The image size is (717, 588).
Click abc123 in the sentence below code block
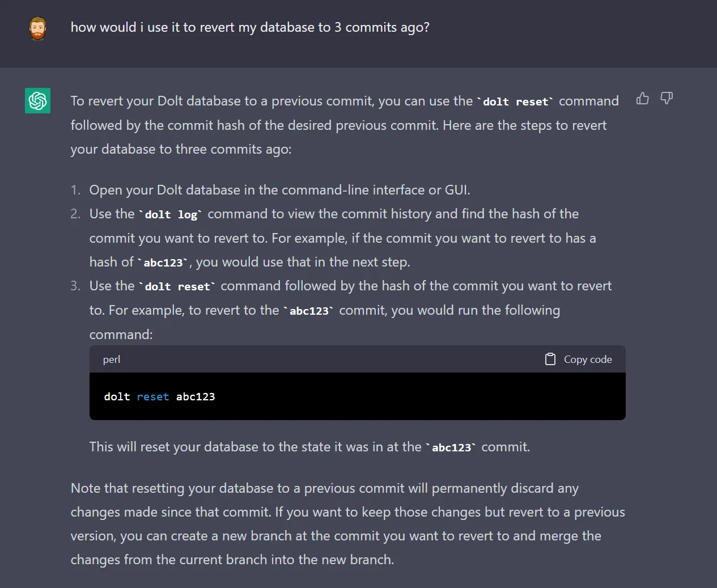[x=451, y=448]
